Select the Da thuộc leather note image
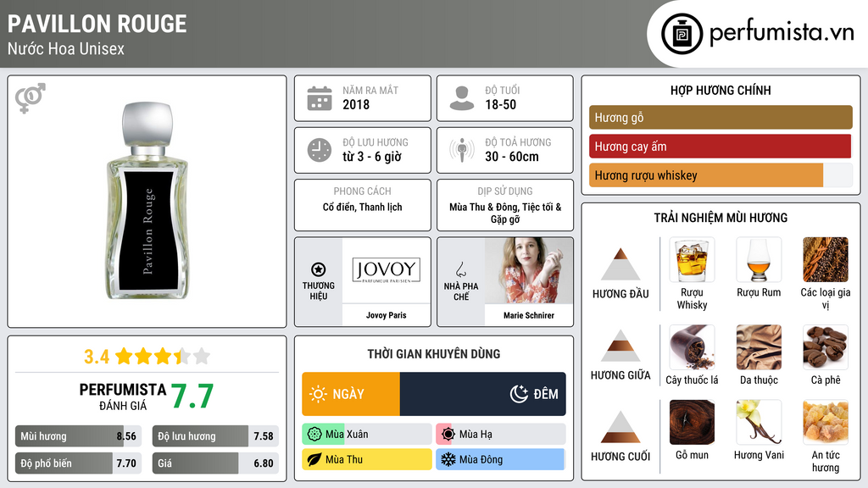 (759, 347)
